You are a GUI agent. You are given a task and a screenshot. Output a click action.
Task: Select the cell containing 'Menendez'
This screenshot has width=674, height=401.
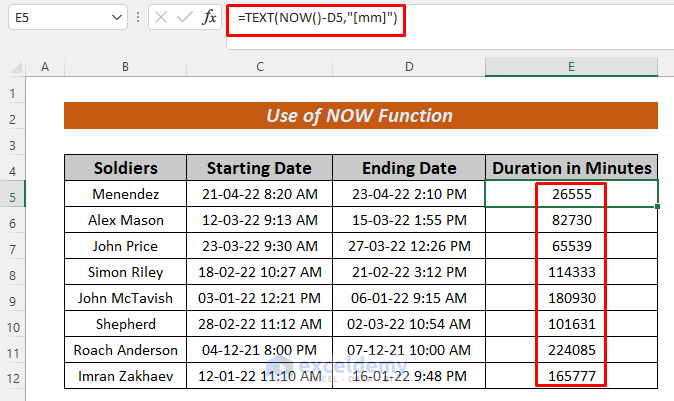pos(126,194)
